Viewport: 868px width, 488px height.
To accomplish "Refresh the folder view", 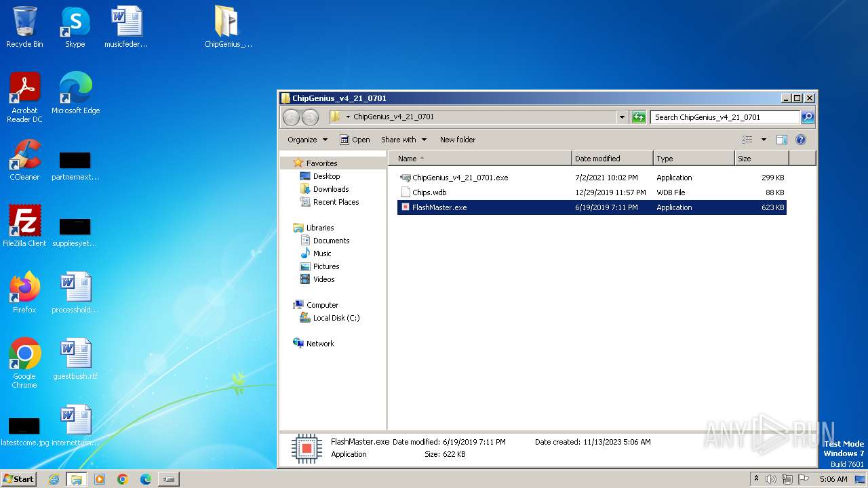I will pos(639,117).
